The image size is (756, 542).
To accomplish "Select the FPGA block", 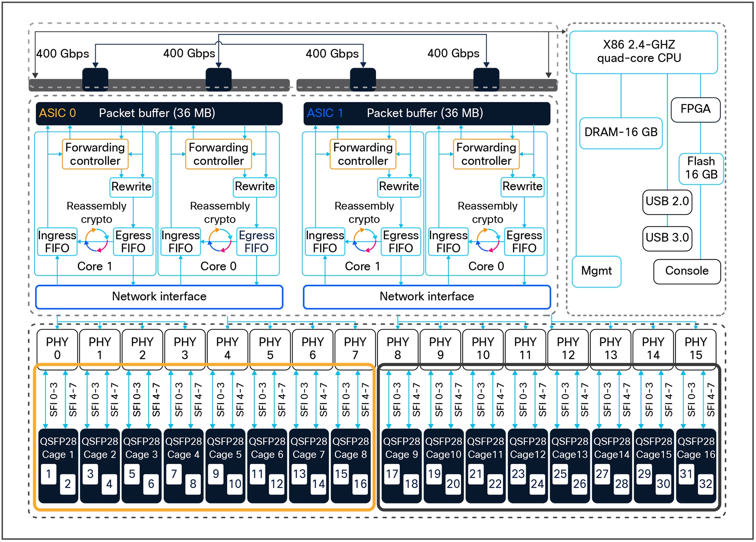I will [x=696, y=109].
